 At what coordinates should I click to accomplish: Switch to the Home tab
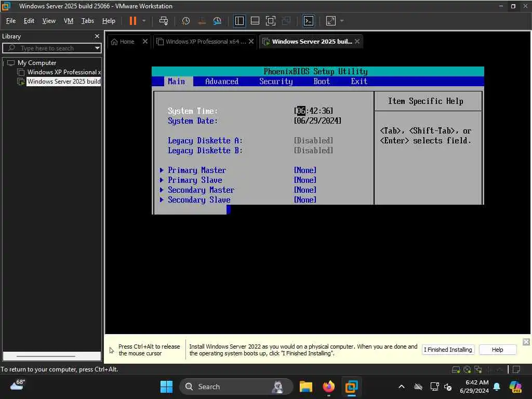(123, 42)
